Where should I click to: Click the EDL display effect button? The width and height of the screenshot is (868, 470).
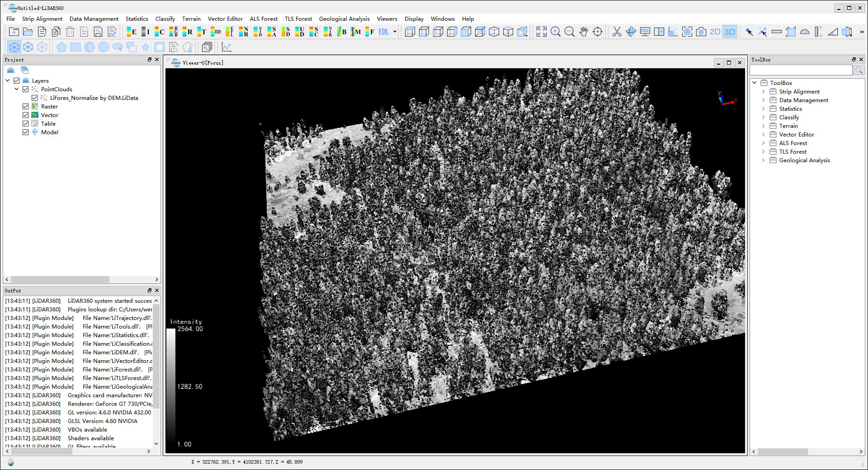(384, 32)
